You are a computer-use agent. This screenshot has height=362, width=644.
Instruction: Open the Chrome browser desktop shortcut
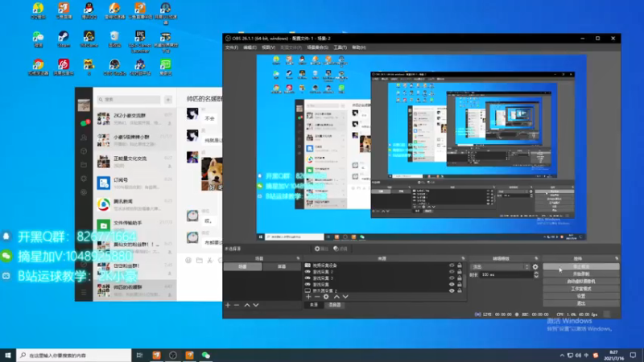(38, 68)
